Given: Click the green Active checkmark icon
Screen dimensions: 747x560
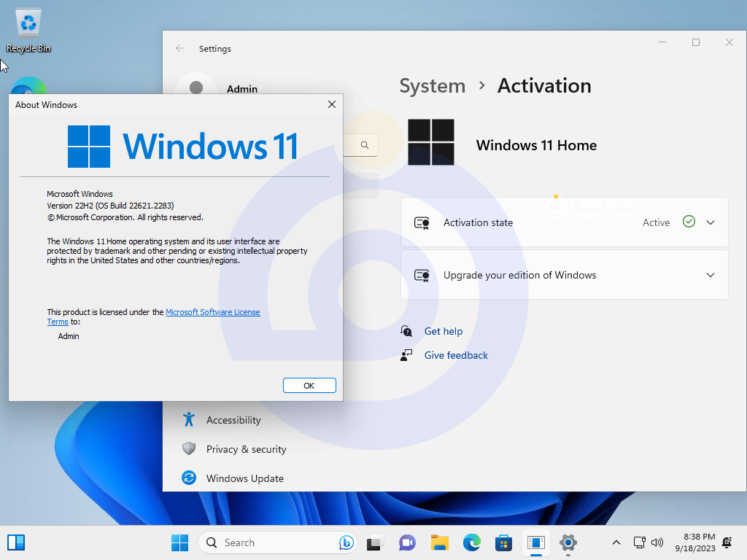Looking at the screenshot, I should click(x=689, y=222).
